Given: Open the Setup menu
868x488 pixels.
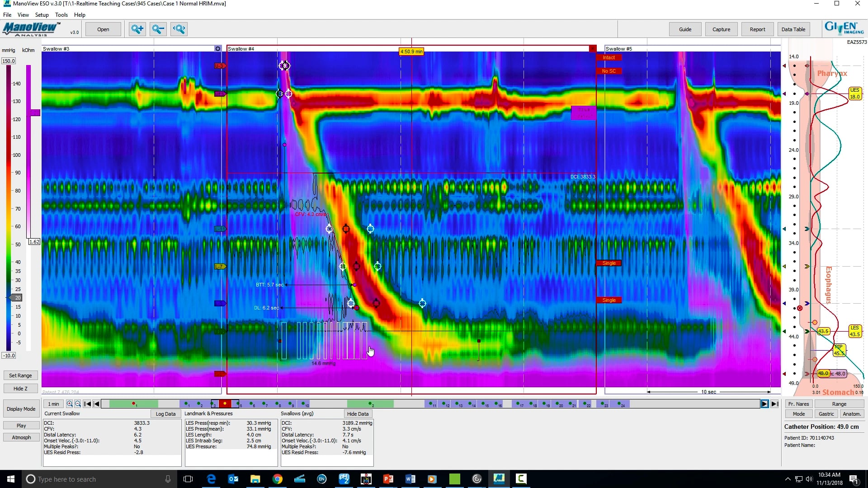Looking at the screenshot, I should [42, 15].
